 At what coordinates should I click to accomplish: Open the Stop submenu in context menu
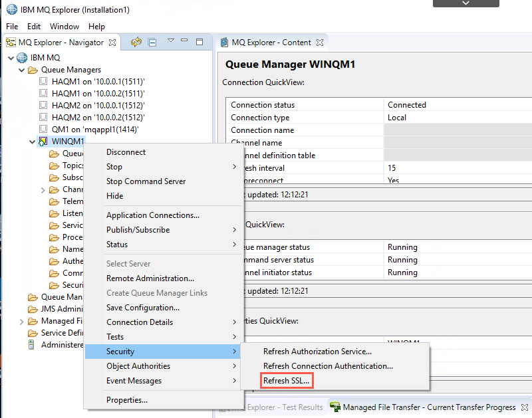pyautogui.click(x=162, y=166)
